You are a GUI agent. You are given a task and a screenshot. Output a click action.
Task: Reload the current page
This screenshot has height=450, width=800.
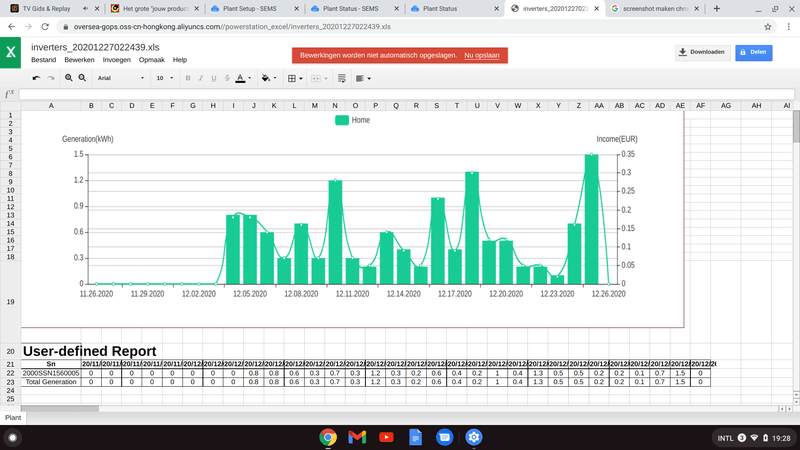[x=45, y=27]
